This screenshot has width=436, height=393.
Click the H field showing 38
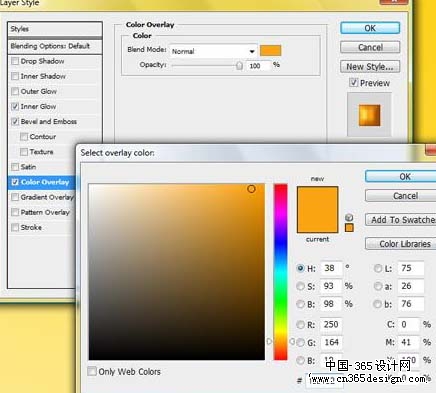click(331, 268)
